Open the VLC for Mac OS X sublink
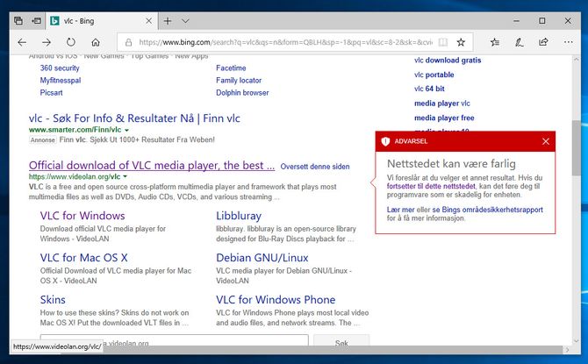The height and width of the screenshot is (364, 588). click(x=83, y=258)
